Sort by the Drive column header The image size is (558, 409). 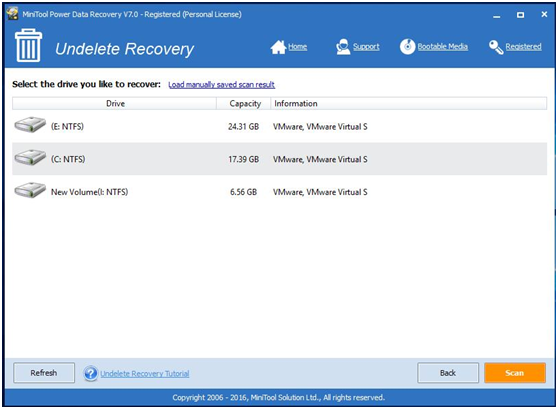click(x=115, y=104)
